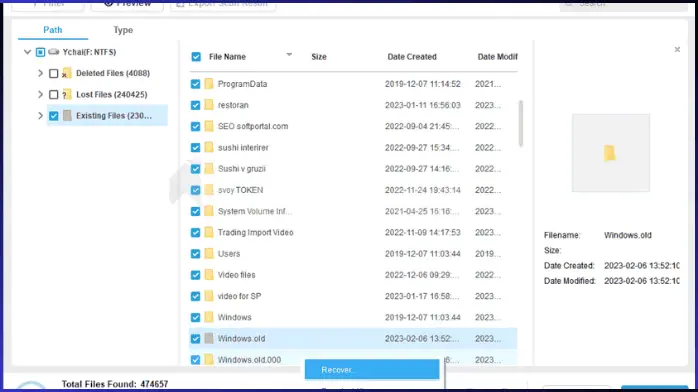
Task: Collapse the Ychai(F: NTFS) tree node
Action: pyautogui.click(x=27, y=52)
